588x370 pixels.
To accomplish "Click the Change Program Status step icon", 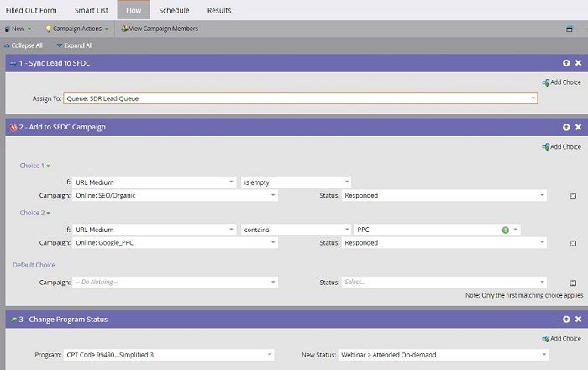I will click(x=13, y=320).
